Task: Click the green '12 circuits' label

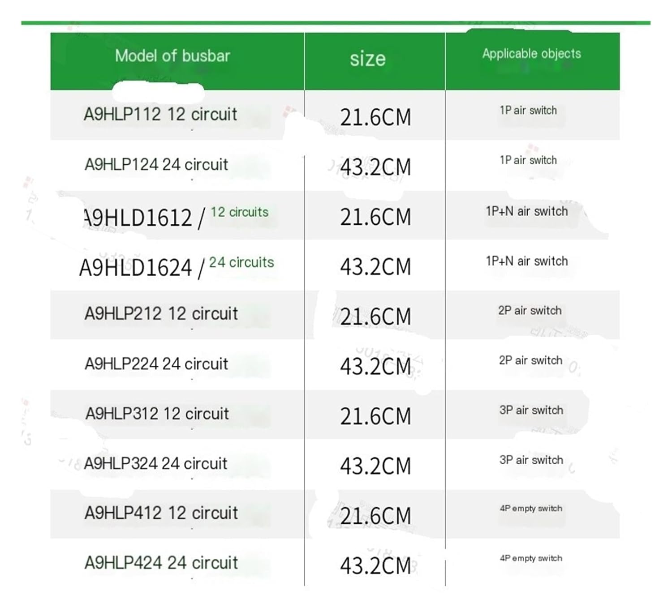Action: [239, 212]
